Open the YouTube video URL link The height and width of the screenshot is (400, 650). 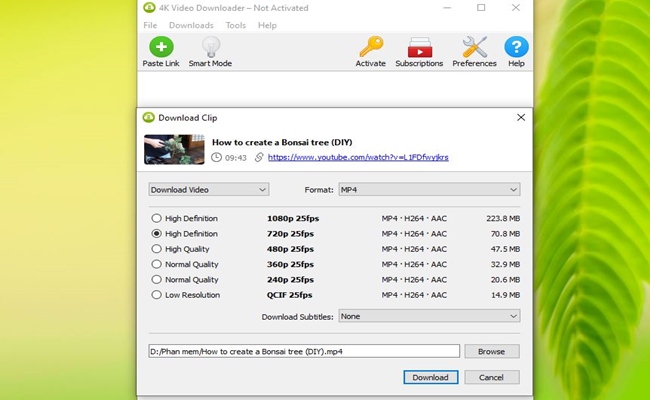[x=358, y=157]
